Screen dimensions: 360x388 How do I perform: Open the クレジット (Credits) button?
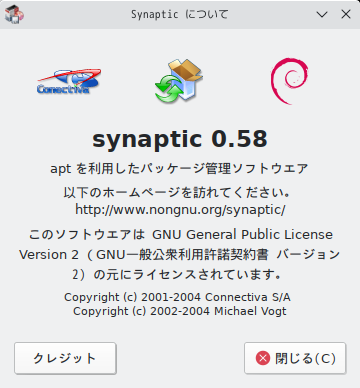pyautogui.click(x=65, y=358)
